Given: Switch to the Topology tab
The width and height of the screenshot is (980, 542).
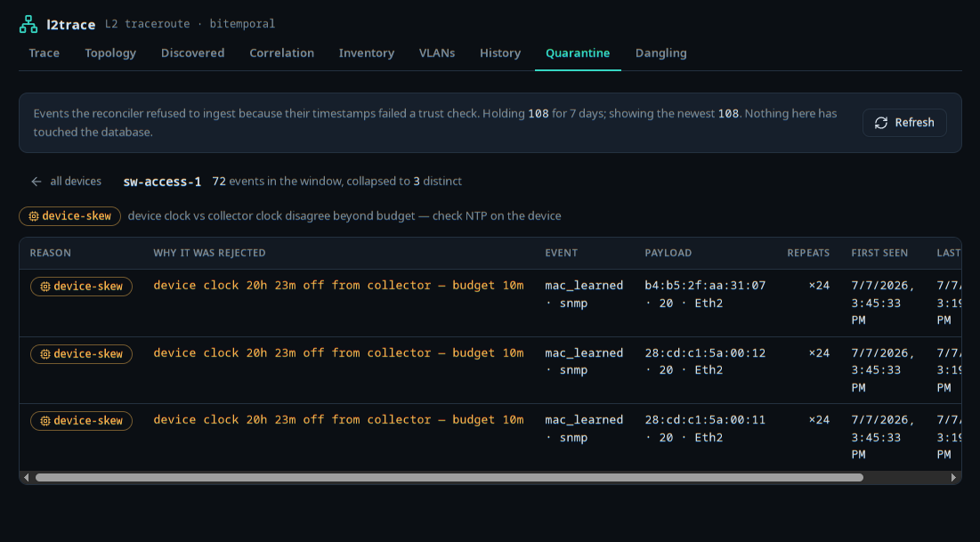Looking at the screenshot, I should (x=110, y=53).
